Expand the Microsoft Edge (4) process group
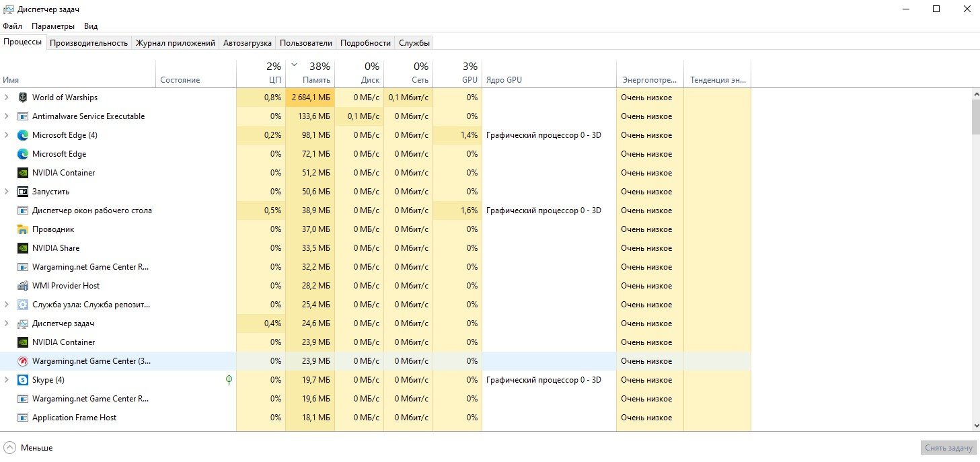The width and height of the screenshot is (980, 462). tap(7, 135)
